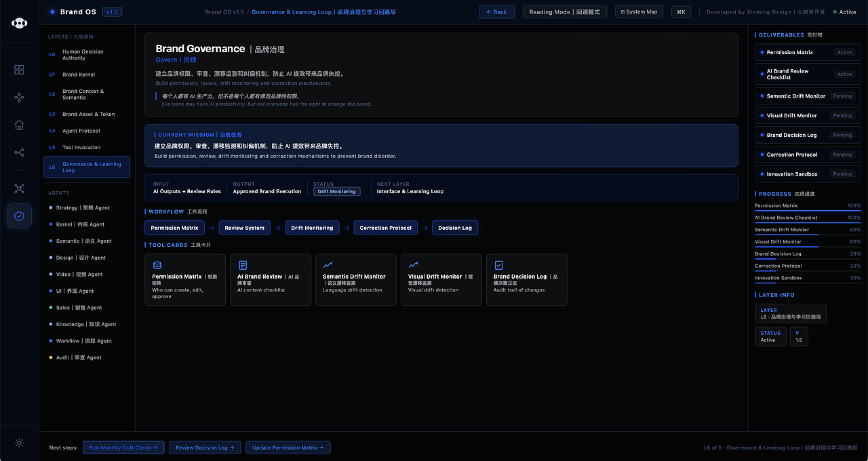Screen dimensions: 868x461
Task: Click the Drift Monitoring workflow step
Action: 312,228
